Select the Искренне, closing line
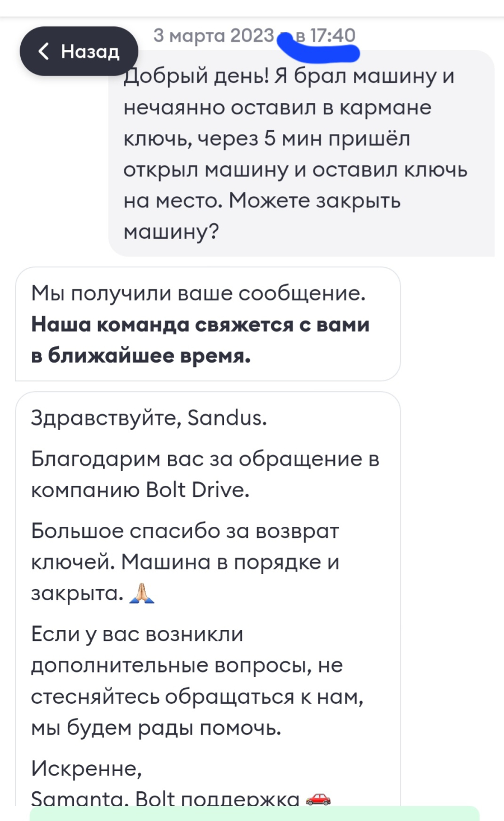Image resolution: width=504 pixels, height=821 pixels. coord(87,768)
